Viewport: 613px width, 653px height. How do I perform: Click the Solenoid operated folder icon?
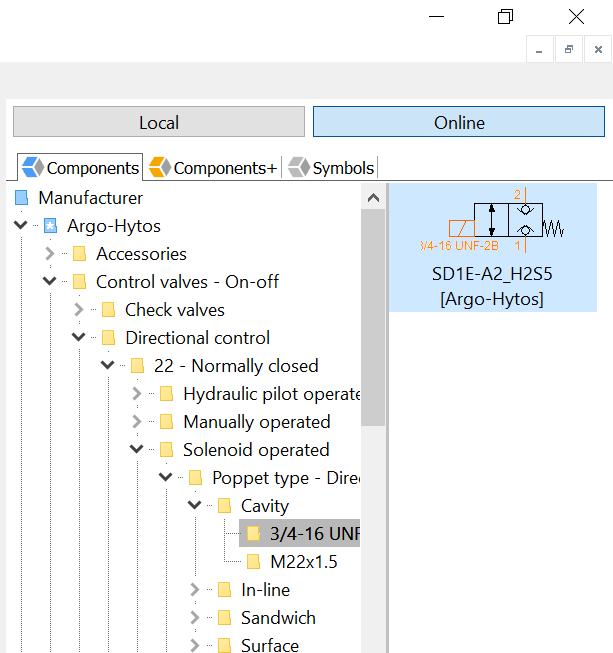[x=167, y=450]
